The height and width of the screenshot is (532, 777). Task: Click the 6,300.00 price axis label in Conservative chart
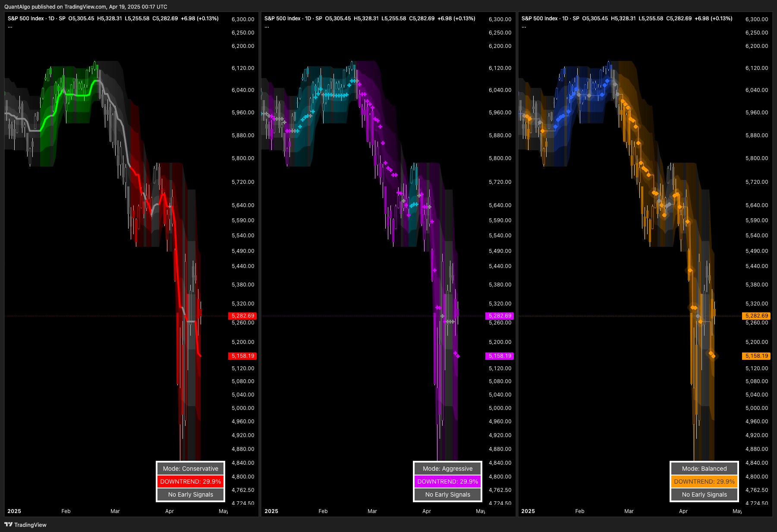tap(243, 19)
